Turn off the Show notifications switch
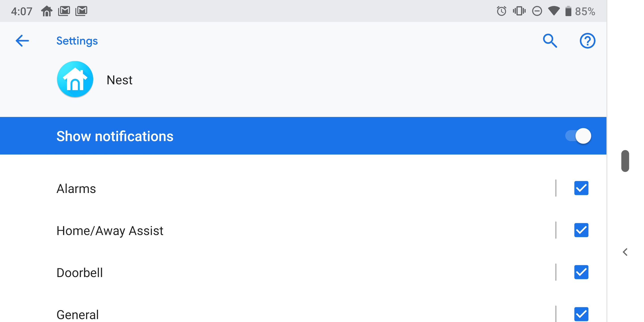The image size is (644, 322). (x=578, y=136)
